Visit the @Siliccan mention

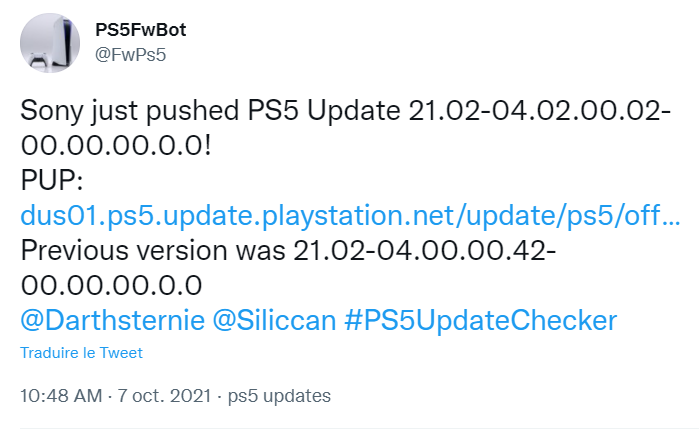tap(274, 320)
